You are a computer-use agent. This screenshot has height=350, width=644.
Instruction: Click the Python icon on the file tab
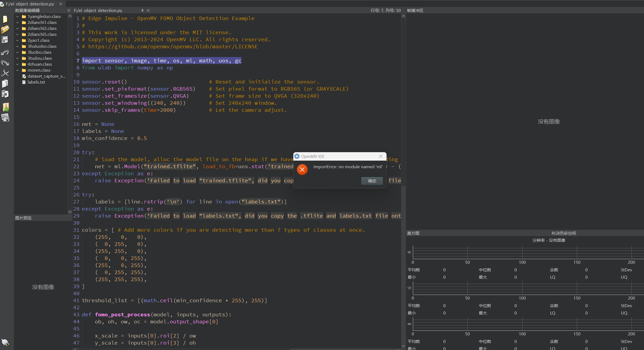[x=2, y=4]
